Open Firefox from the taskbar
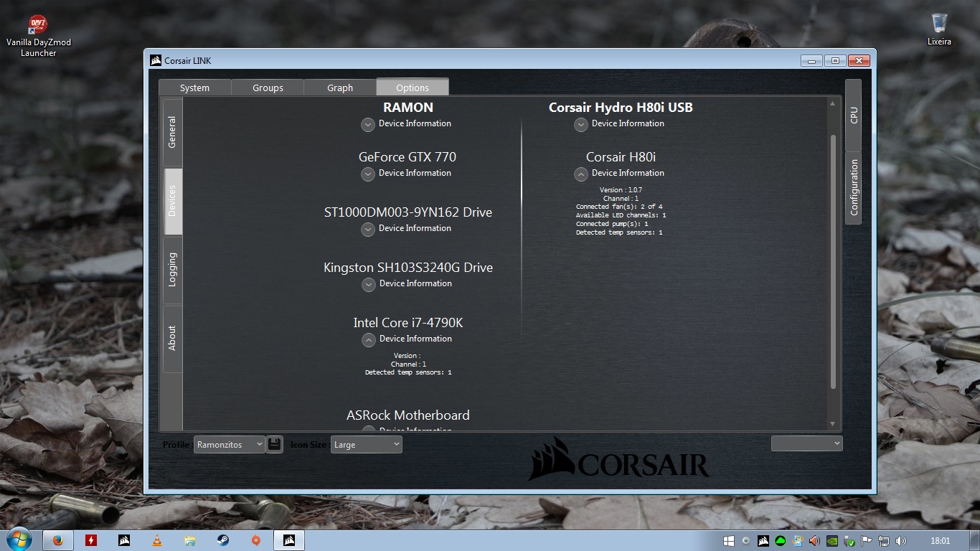The width and height of the screenshot is (980, 551). [57, 540]
